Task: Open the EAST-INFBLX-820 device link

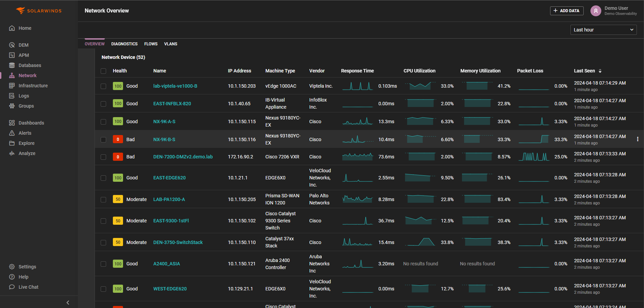Action: pyautogui.click(x=172, y=104)
